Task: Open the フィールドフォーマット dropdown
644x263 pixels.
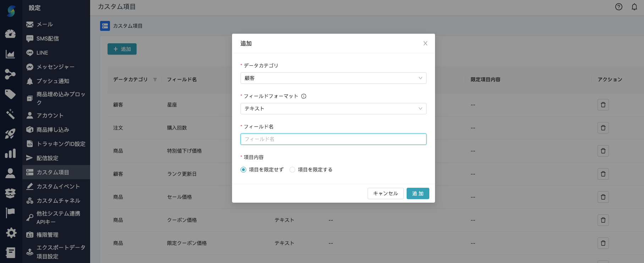Action: pyautogui.click(x=333, y=109)
